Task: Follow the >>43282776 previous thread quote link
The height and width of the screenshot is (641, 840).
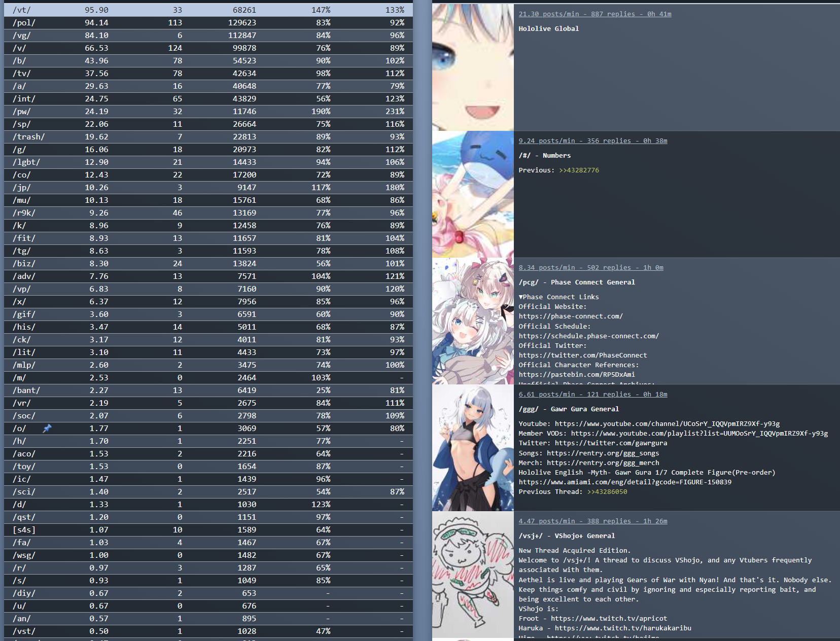Action: tap(579, 170)
